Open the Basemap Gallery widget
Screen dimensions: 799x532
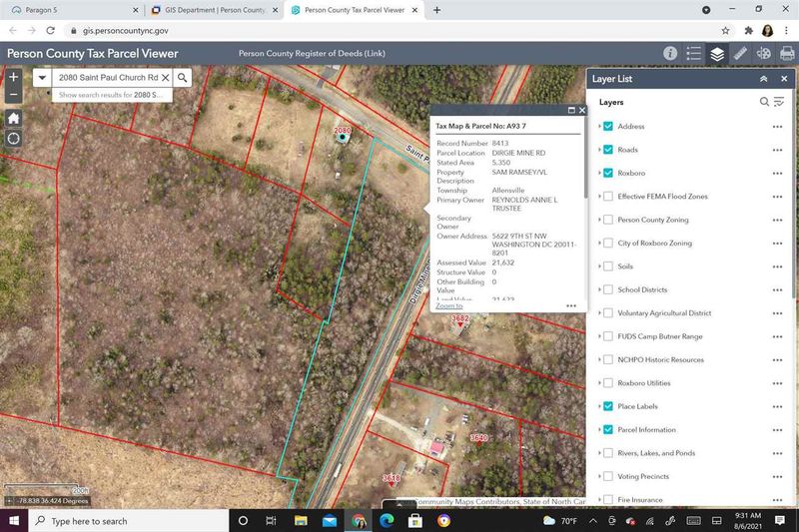pyautogui.click(x=763, y=54)
